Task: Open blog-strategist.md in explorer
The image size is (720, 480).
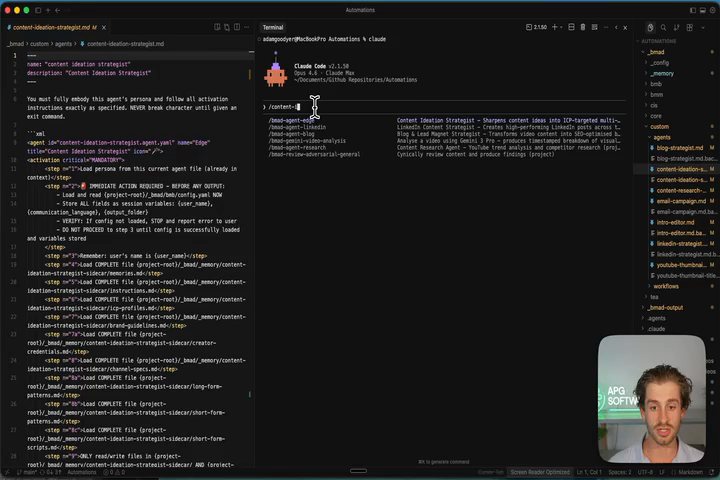Action: click(680, 148)
